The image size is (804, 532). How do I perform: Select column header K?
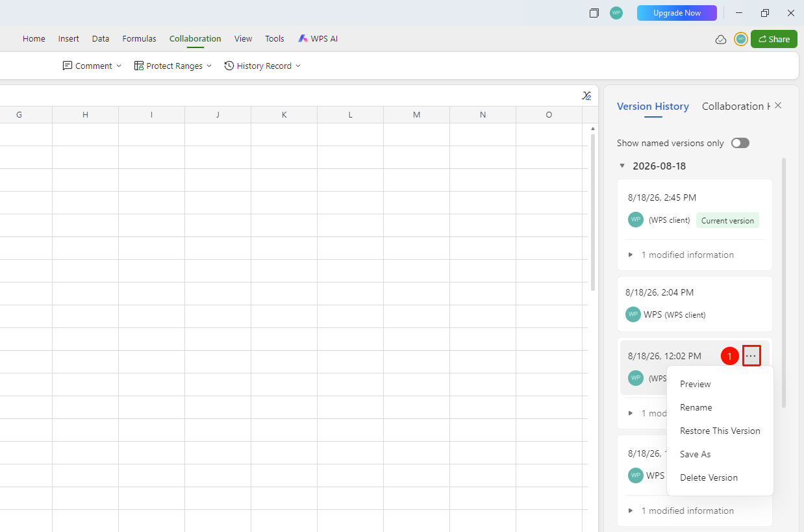284,115
